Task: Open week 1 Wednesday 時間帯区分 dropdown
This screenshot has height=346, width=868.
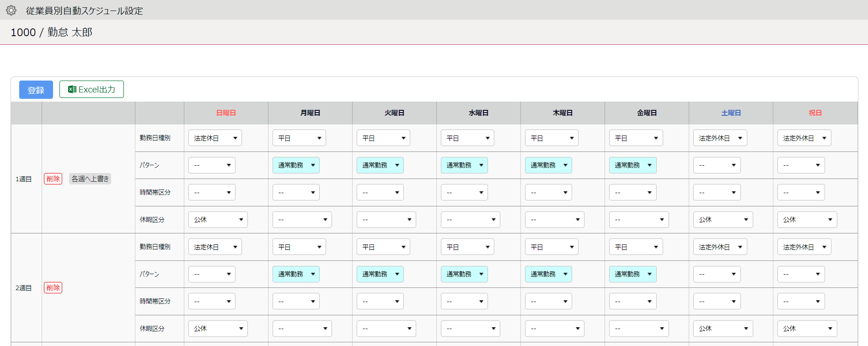Action: click(x=464, y=192)
